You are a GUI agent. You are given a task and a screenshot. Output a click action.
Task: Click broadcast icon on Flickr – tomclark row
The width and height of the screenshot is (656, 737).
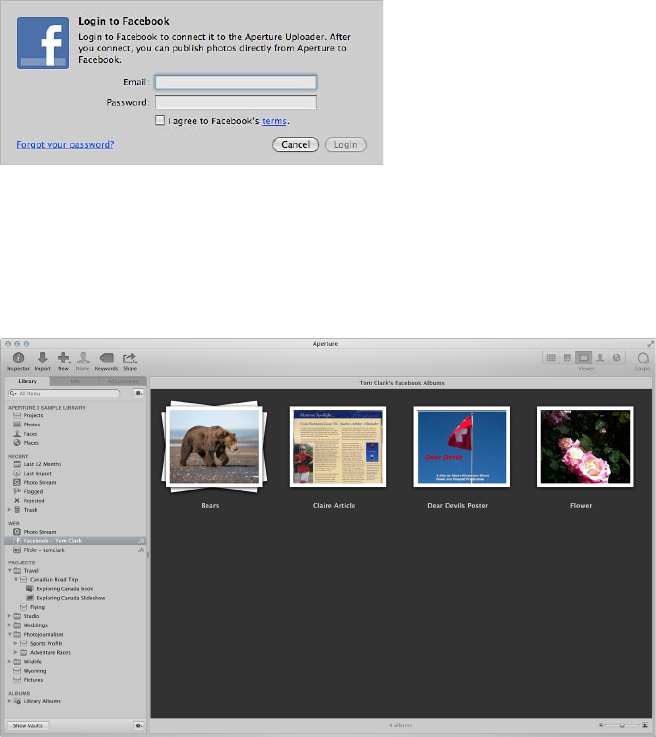coord(141,550)
